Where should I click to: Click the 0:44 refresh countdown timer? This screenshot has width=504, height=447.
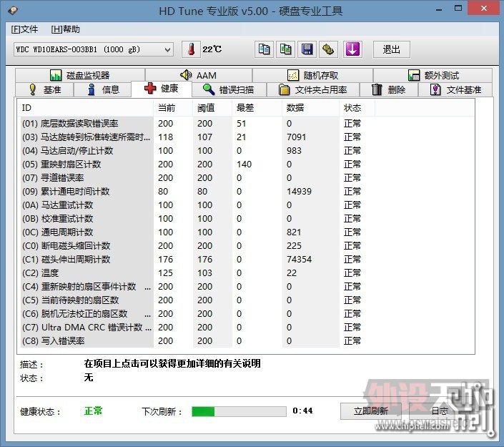click(302, 411)
